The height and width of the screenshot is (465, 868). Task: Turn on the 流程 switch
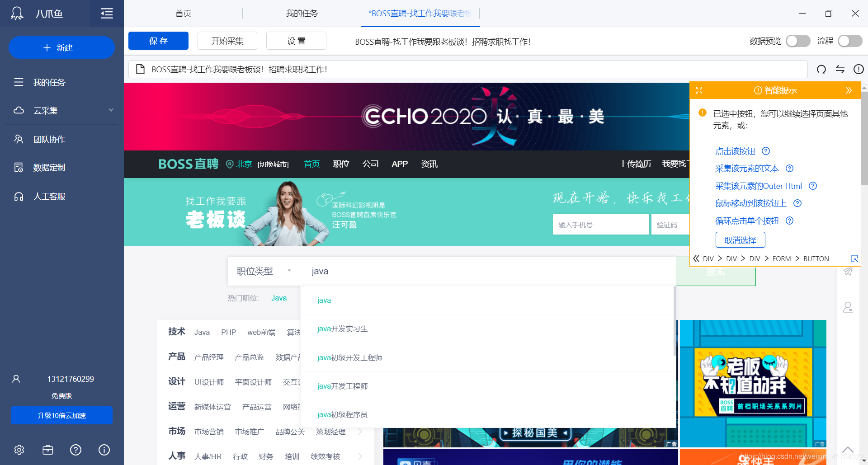coord(849,41)
